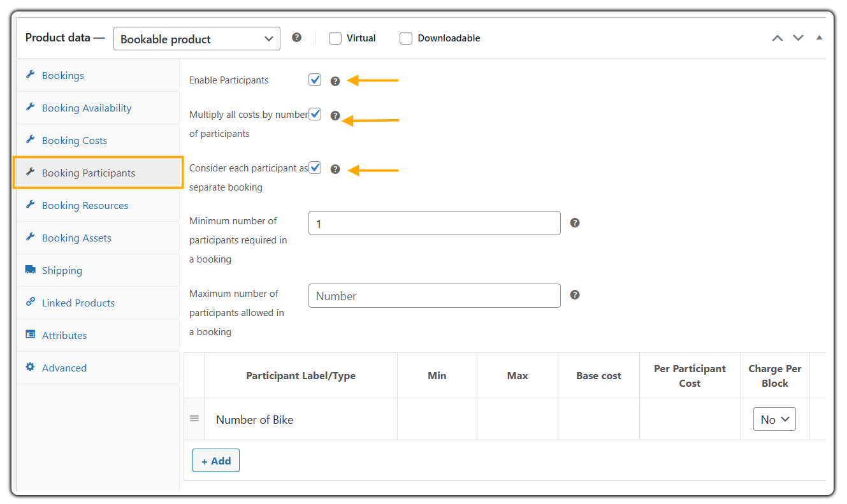Image resolution: width=847 pixels, height=504 pixels.
Task: Click table icon beside Attributes tab
Action: pos(30,335)
